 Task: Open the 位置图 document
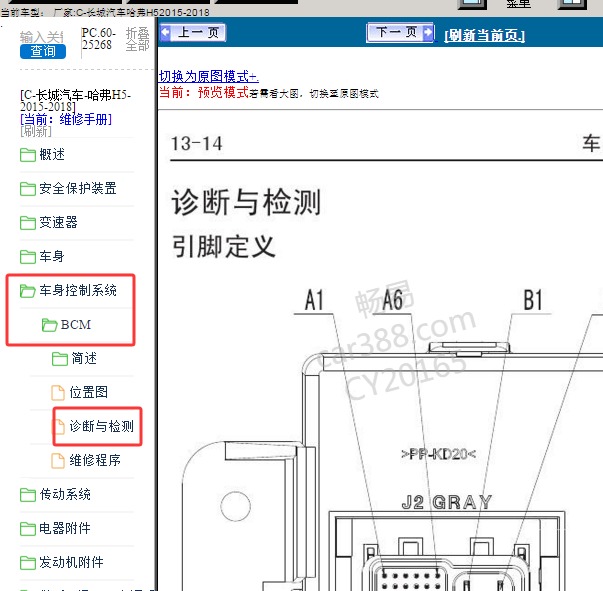coord(88,392)
